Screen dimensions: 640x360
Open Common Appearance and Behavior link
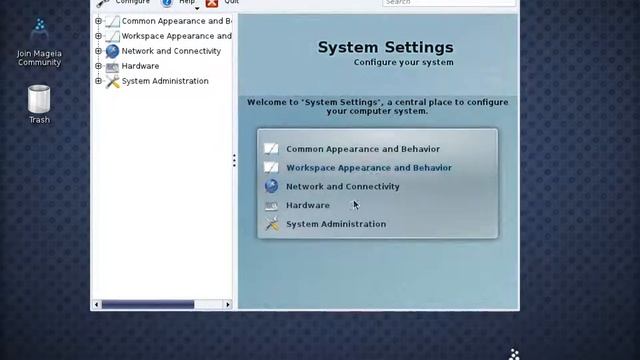tap(363, 149)
